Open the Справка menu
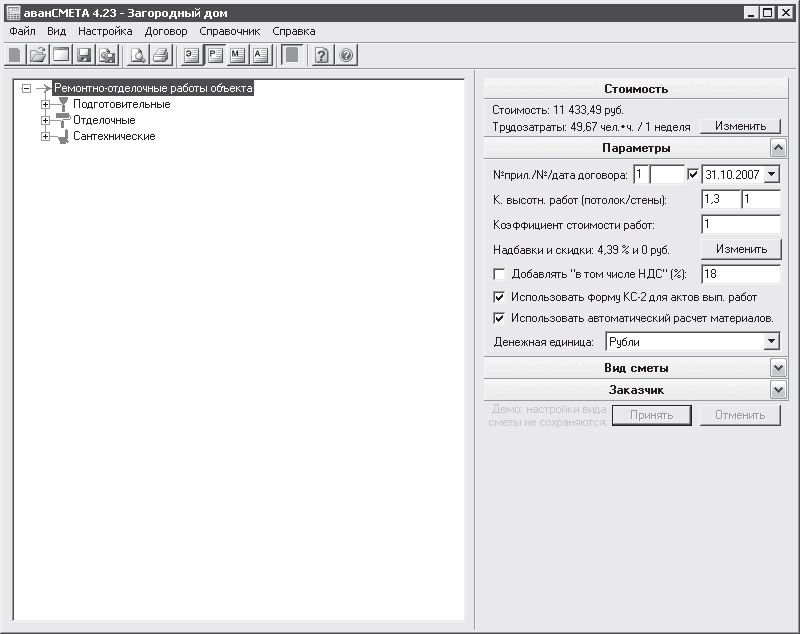 click(294, 31)
